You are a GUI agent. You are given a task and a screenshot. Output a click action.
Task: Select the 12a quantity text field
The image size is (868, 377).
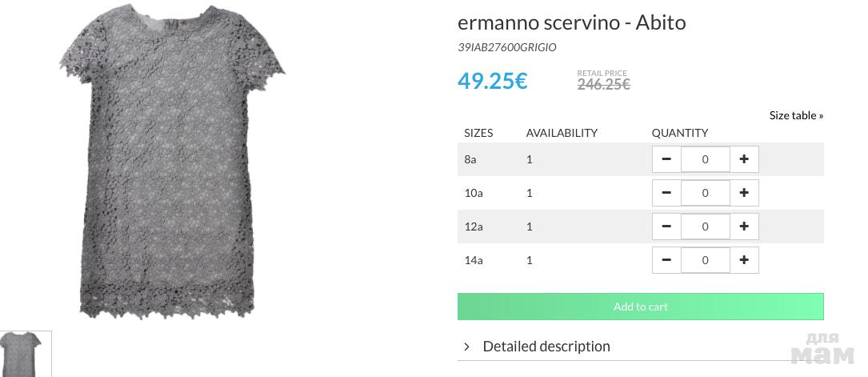tap(705, 227)
